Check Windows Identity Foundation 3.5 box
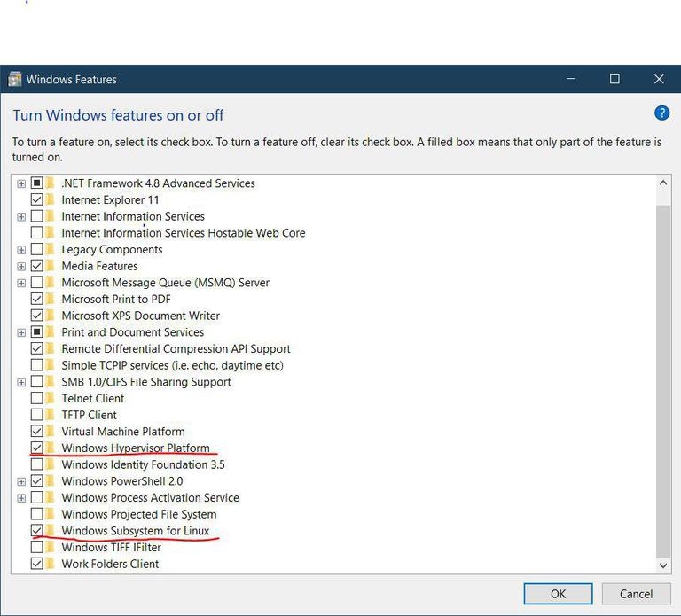The height and width of the screenshot is (616, 681). pos(37,464)
